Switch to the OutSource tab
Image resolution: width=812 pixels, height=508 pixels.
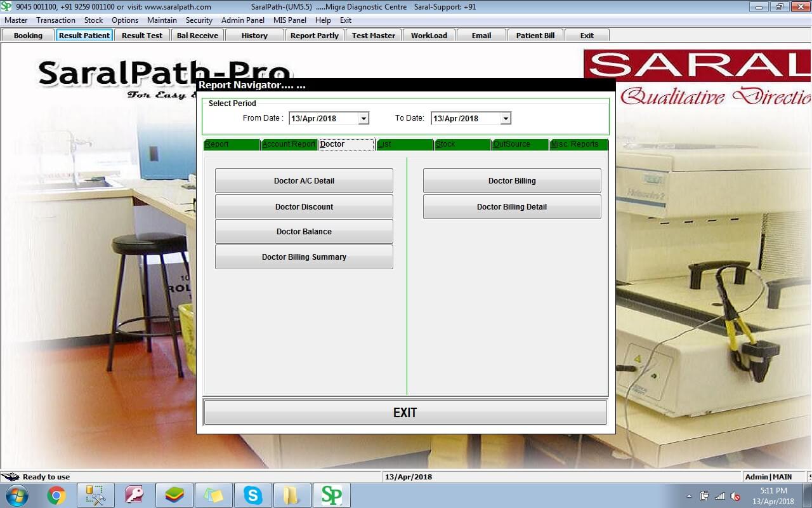(520, 145)
